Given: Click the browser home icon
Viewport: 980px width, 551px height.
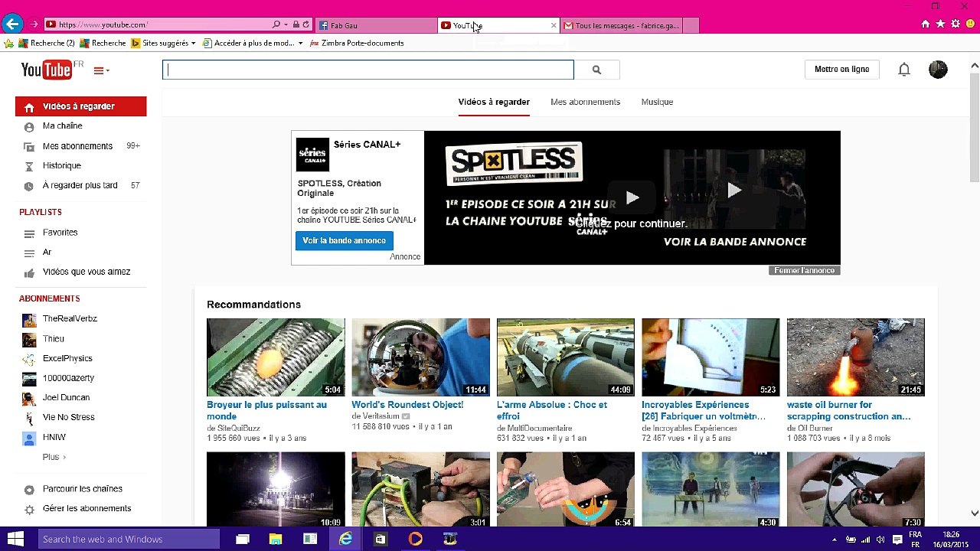Looking at the screenshot, I should tap(925, 24).
